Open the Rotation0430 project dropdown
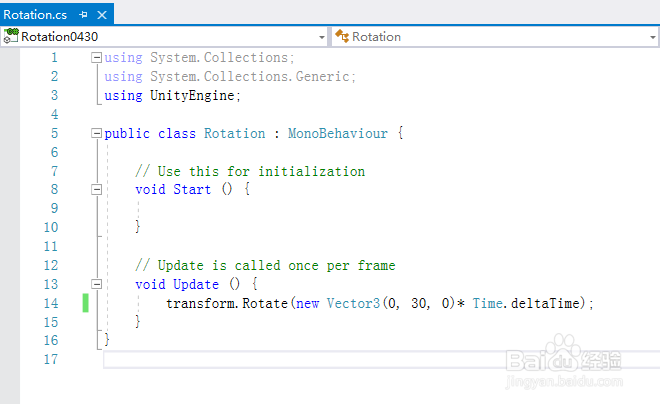660x404 pixels. point(322,37)
